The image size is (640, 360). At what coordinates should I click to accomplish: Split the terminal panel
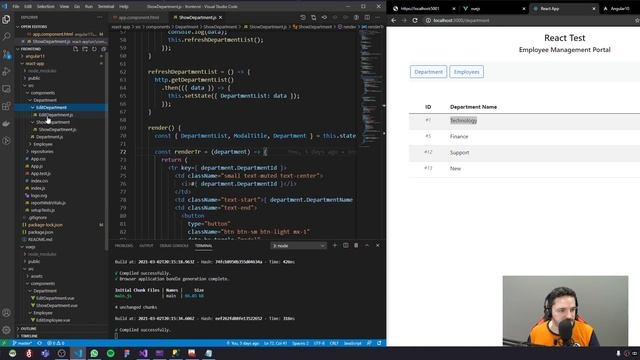(345, 245)
